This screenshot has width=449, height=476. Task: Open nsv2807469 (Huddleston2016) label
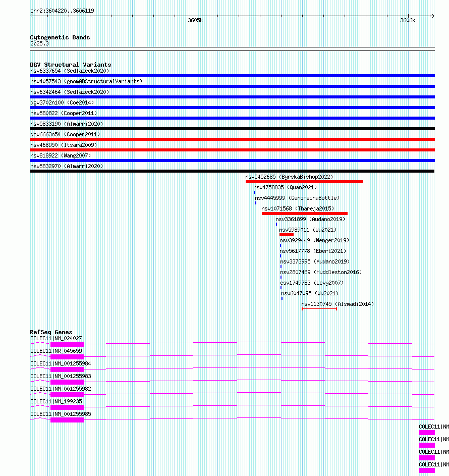(321, 272)
